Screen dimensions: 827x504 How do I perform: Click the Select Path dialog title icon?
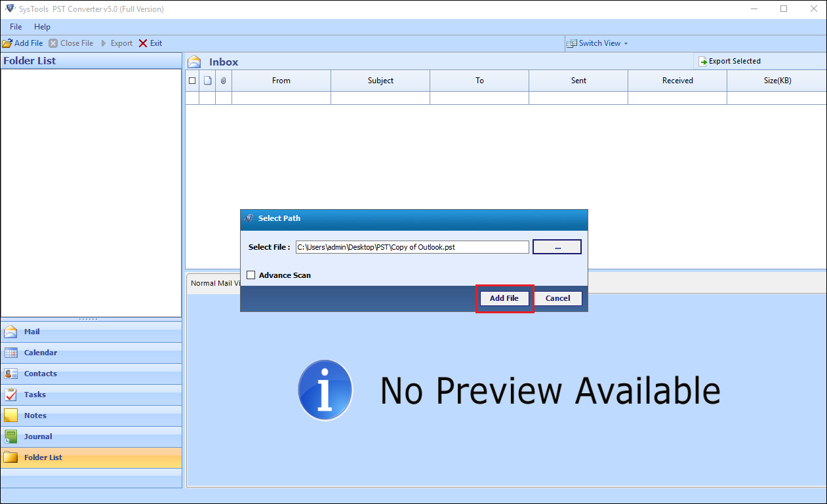point(249,218)
